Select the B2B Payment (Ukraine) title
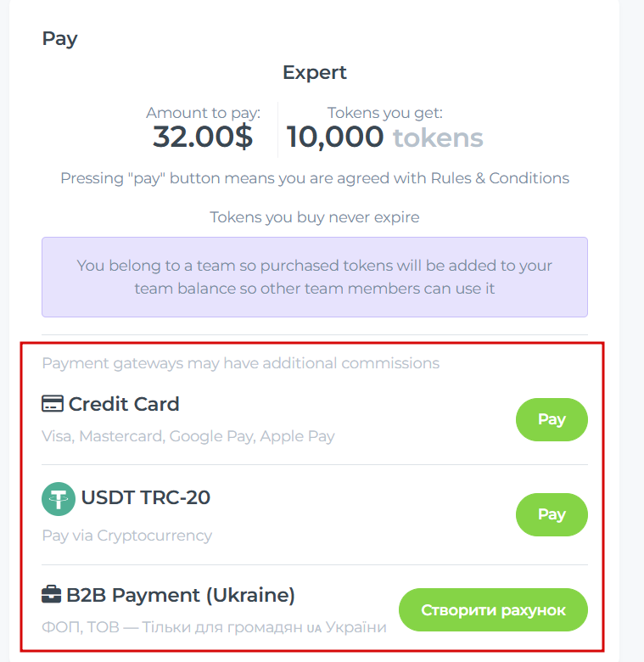The image size is (644, 662). tap(181, 596)
